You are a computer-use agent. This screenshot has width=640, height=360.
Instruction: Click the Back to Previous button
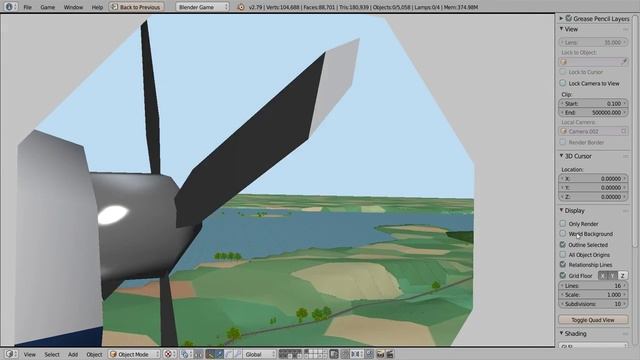coord(136,7)
